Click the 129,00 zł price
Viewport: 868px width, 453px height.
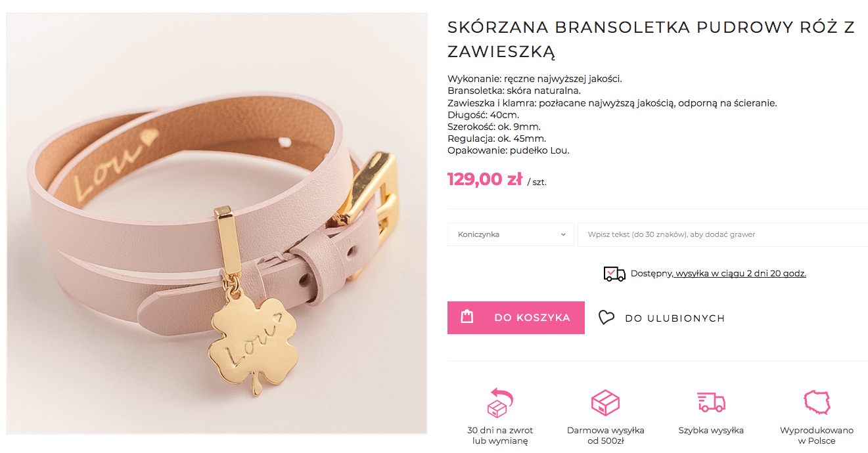click(x=485, y=179)
